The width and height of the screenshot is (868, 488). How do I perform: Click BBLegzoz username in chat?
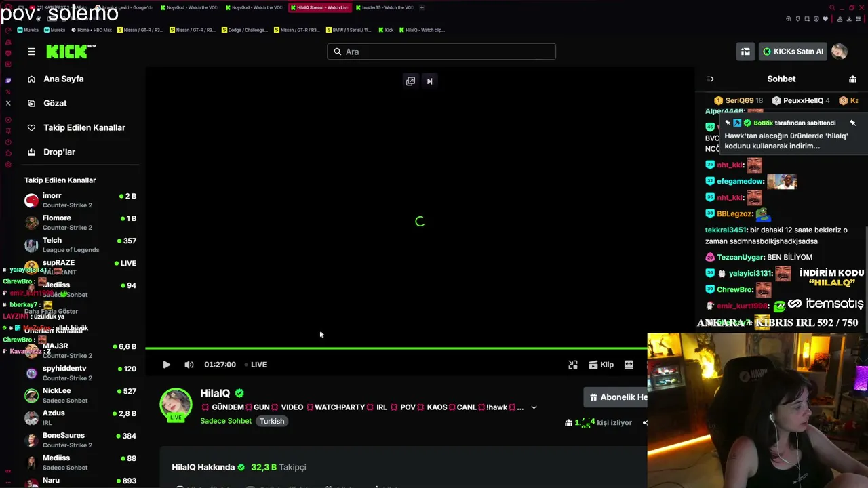point(736,213)
